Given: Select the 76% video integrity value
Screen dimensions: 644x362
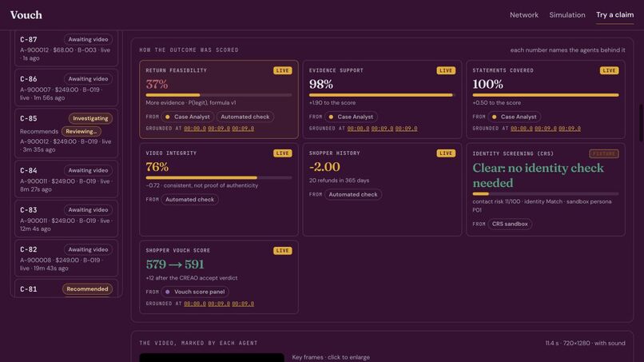Looking at the screenshot, I should point(157,167).
